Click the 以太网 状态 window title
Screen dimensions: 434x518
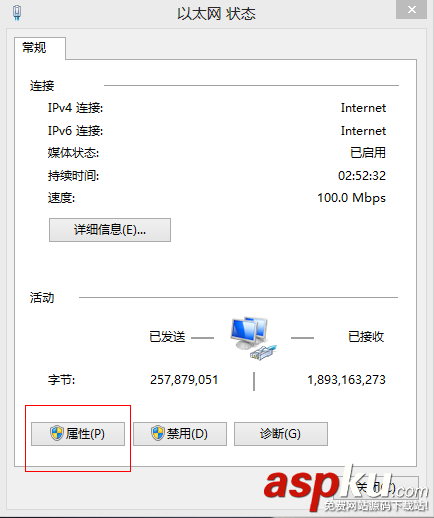[x=216, y=14]
